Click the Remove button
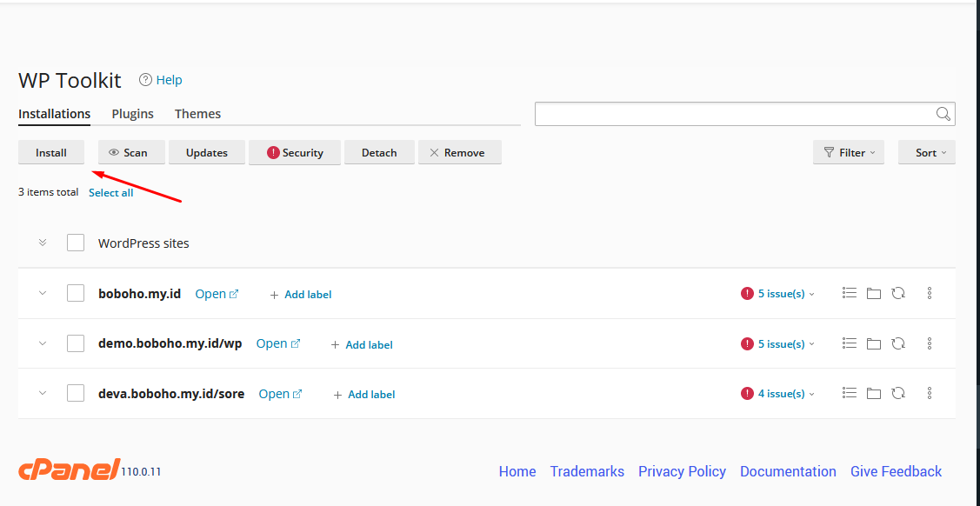980x506 pixels. 460,152
